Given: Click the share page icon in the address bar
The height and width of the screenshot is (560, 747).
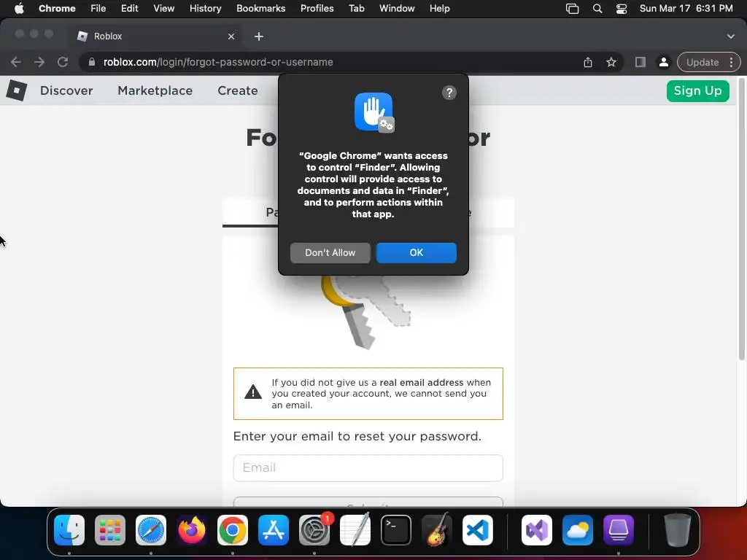Looking at the screenshot, I should pyautogui.click(x=588, y=62).
